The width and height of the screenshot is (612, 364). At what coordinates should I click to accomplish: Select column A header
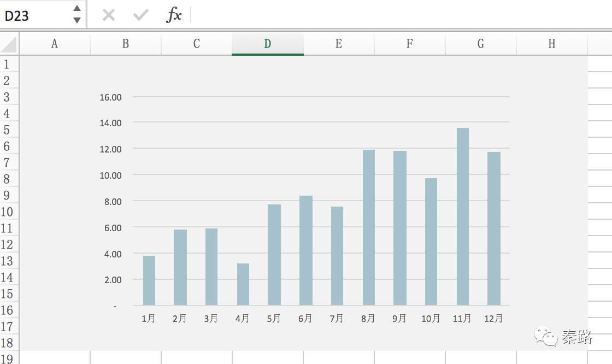point(55,44)
